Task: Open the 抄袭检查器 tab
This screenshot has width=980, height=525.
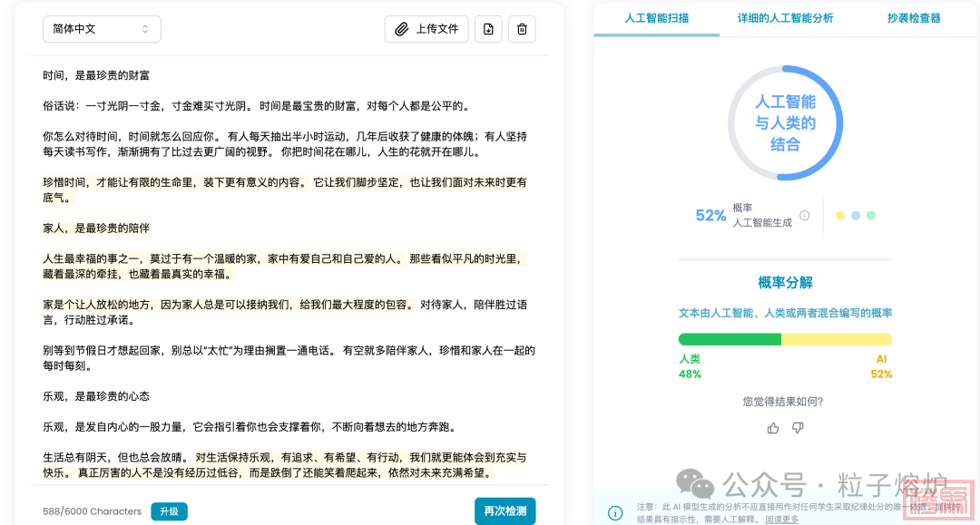Action: point(914,18)
